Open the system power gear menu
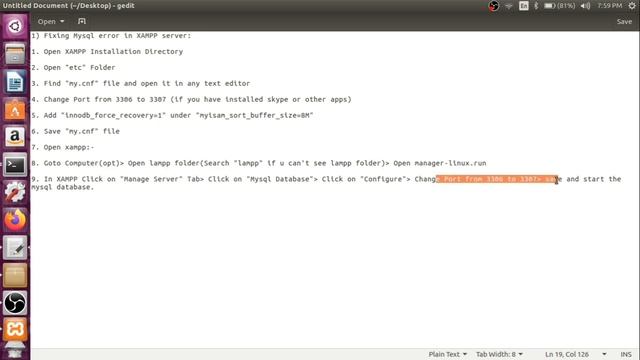The height and width of the screenshot is (360, 640). [x=632, y=6]
